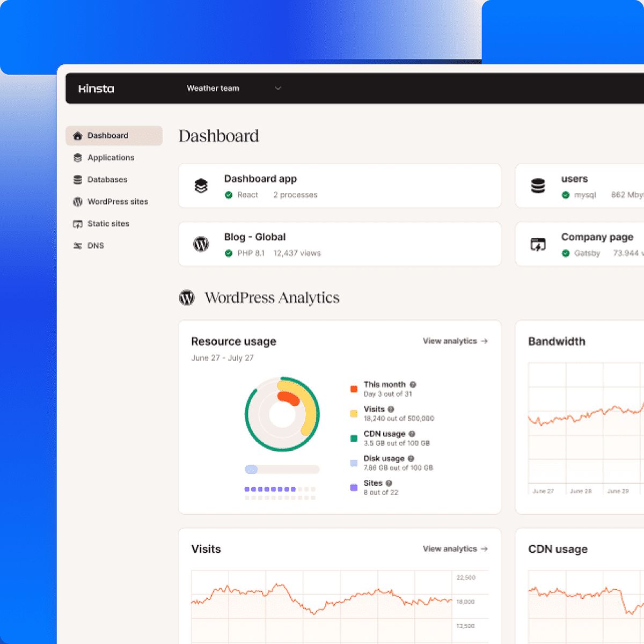Click the red This month legend swatch
The height and width of the screenshot is (644, 644).
click(x=354, y=389)
